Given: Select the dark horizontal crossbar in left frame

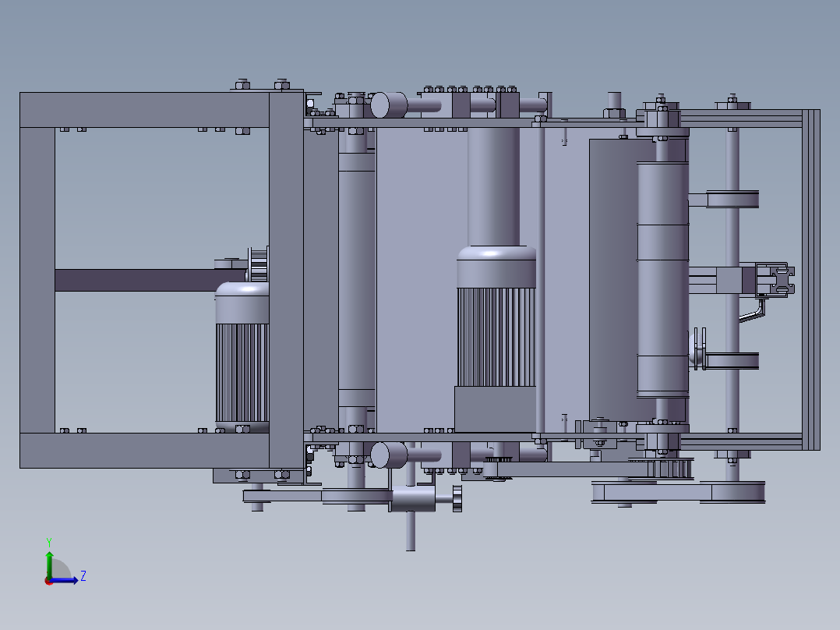Looking at the screenshot, I should click(x=151, y=281).
